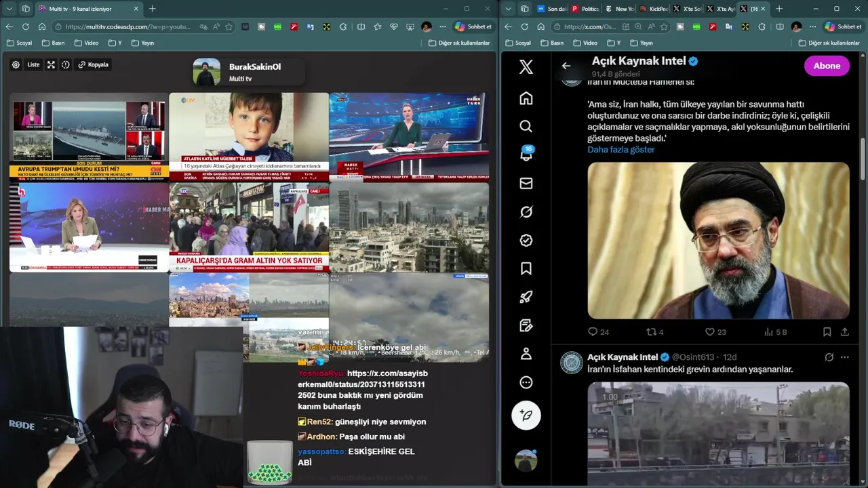Bookmark the Hamenei post
This screenshot has height=488, width=868.
click(x=827, y=332)
